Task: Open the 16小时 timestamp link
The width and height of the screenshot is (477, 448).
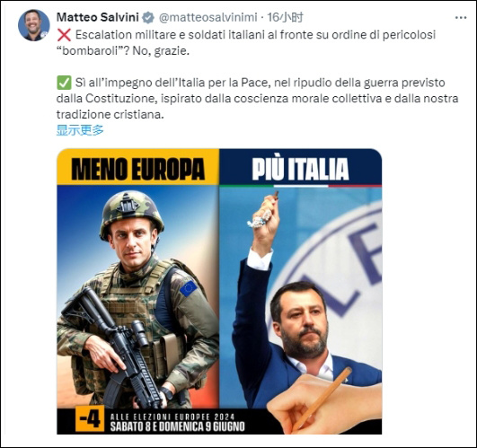Action: 286,18
